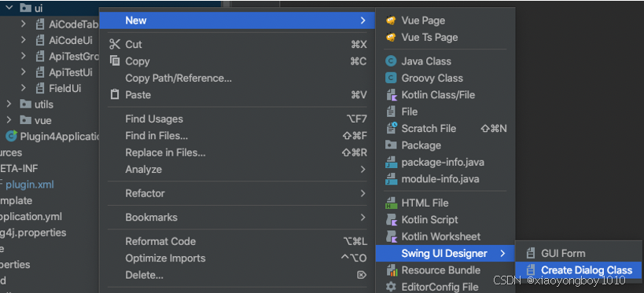Select Find in Files menu entry

coord(237,136)
